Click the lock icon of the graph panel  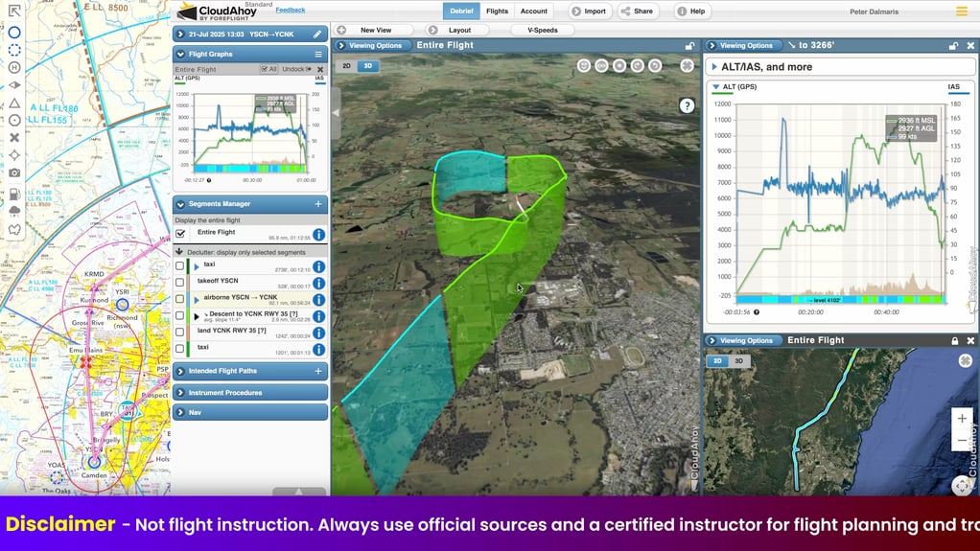coord(953,45)
